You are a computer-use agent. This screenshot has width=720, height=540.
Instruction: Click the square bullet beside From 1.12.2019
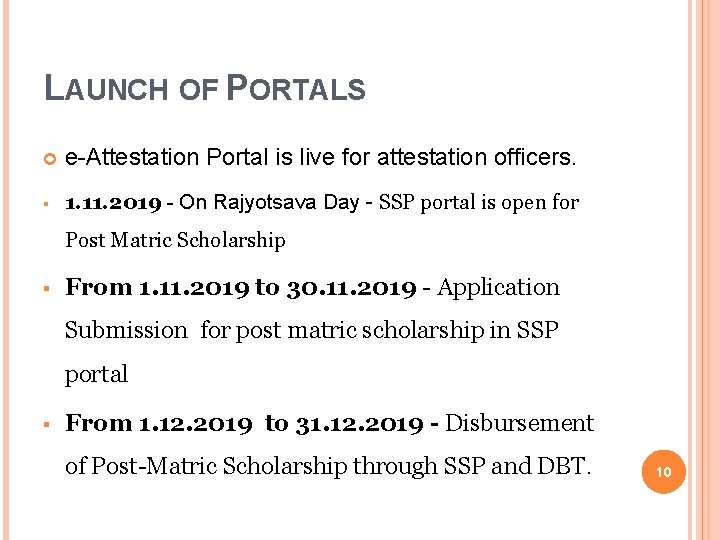46,424
